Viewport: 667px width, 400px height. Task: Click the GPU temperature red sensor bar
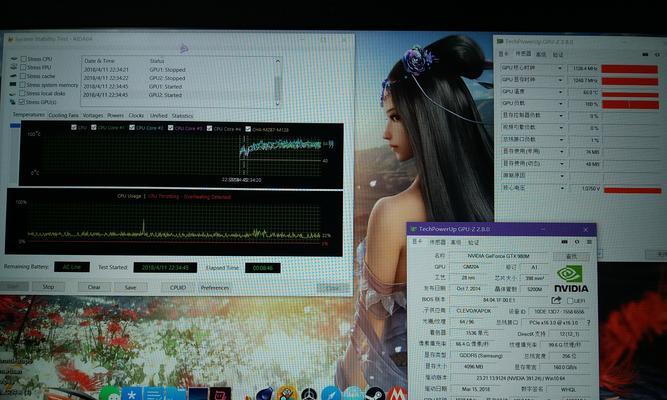click(630, 94)
